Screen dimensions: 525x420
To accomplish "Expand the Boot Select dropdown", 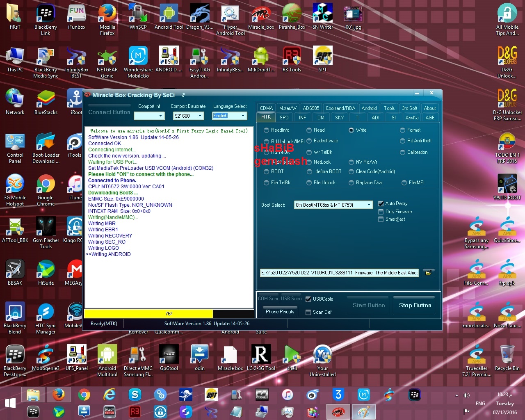I will [x=369, y=205].
